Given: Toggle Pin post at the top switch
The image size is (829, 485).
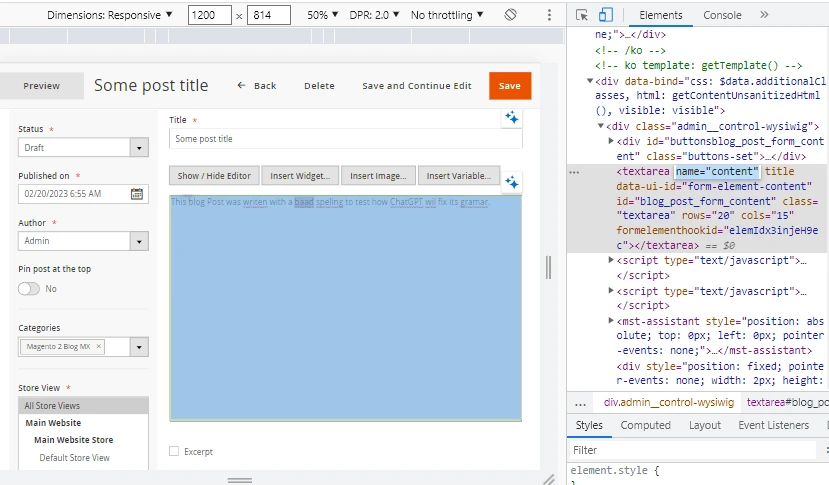Looking at the screenshot, I should (29, 288).
